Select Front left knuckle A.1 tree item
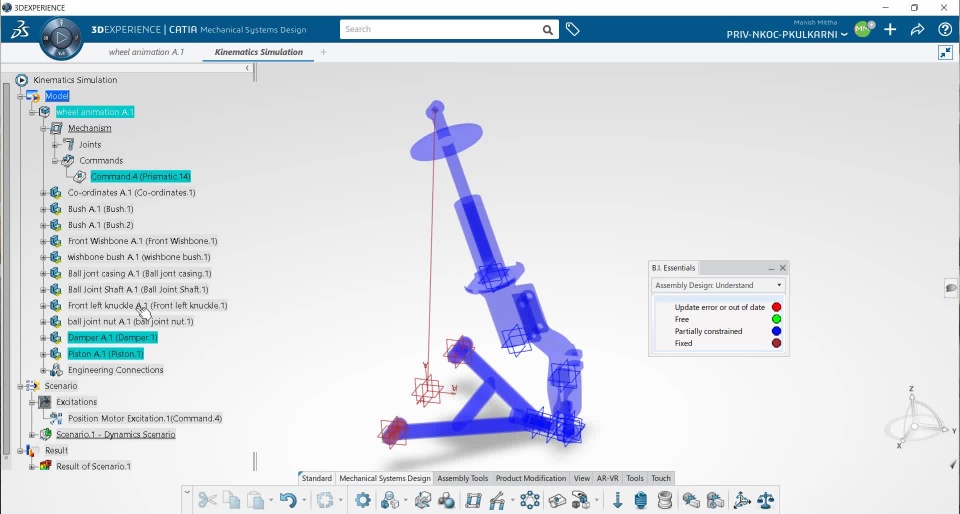Screen dimensions: 960x514 point(147,305)
